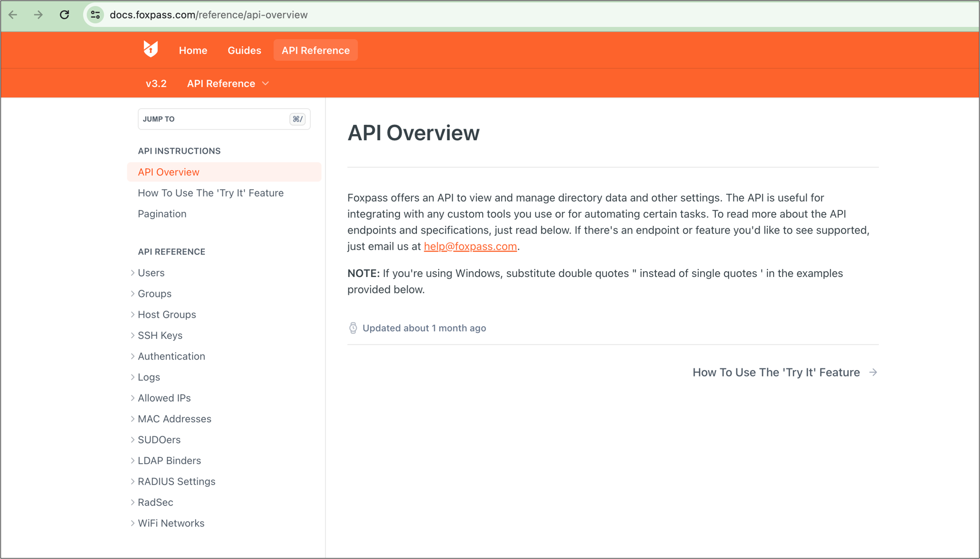The image size is (980, 559).
Task: Open SSH Keys reference entry
Action: 160,335
